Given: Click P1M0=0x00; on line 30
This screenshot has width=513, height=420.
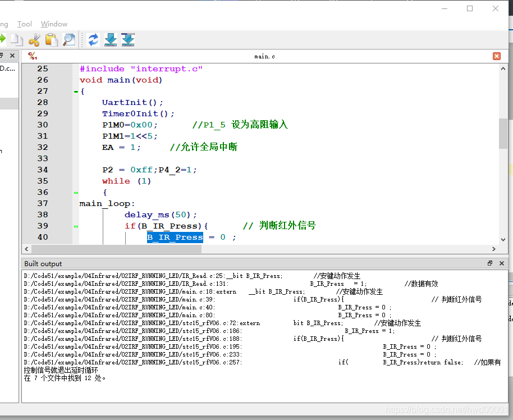Looking at the screenshot, I should [130, 125].
